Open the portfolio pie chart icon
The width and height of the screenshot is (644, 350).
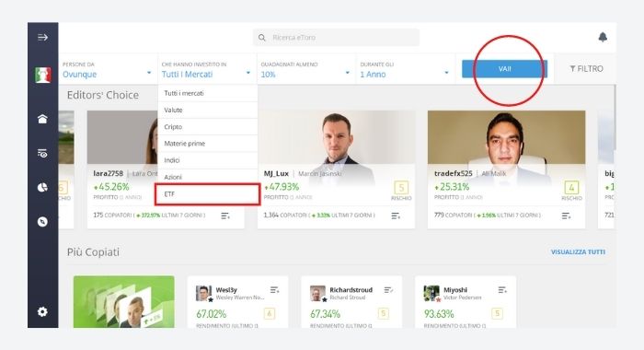coord(42,188)
